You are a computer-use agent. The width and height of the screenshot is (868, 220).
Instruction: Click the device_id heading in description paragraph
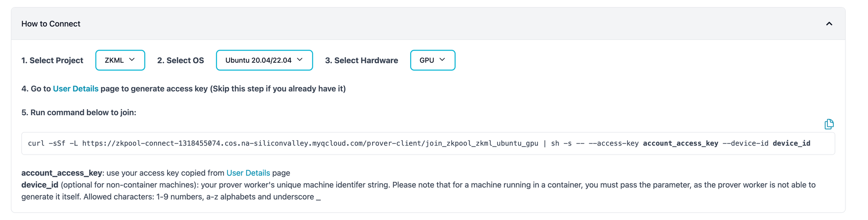coord(39,185)
